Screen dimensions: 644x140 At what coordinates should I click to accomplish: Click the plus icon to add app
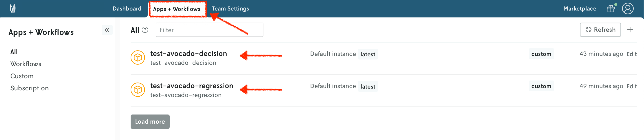pos(630,30)
